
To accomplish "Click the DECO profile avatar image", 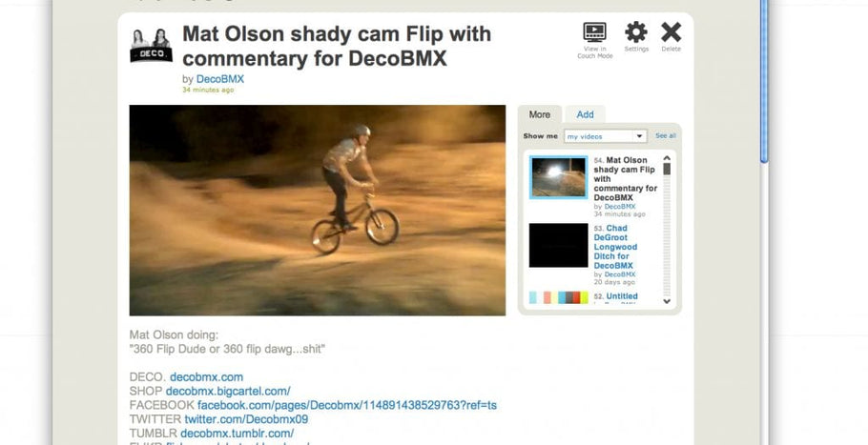I will point(151,45).
